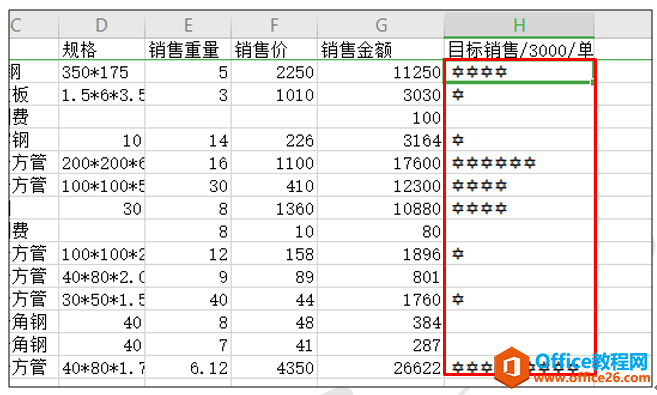Select column H header

519,25
